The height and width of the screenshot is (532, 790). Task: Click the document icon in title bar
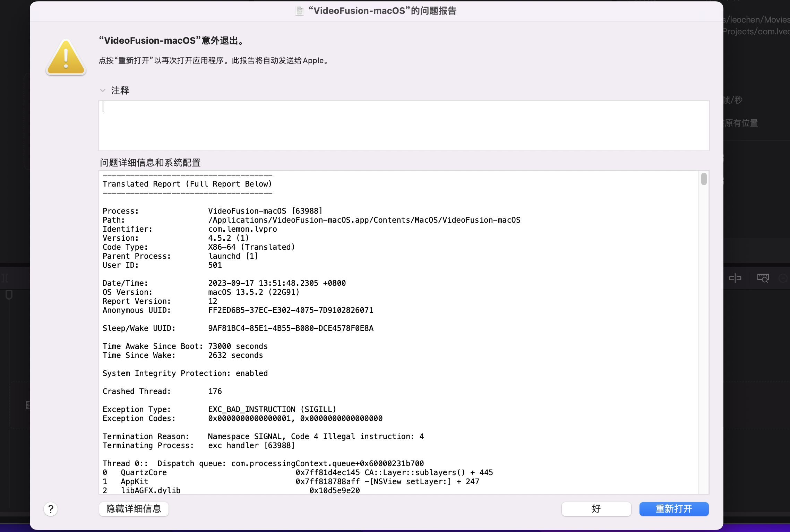click(x=299, y=11)
